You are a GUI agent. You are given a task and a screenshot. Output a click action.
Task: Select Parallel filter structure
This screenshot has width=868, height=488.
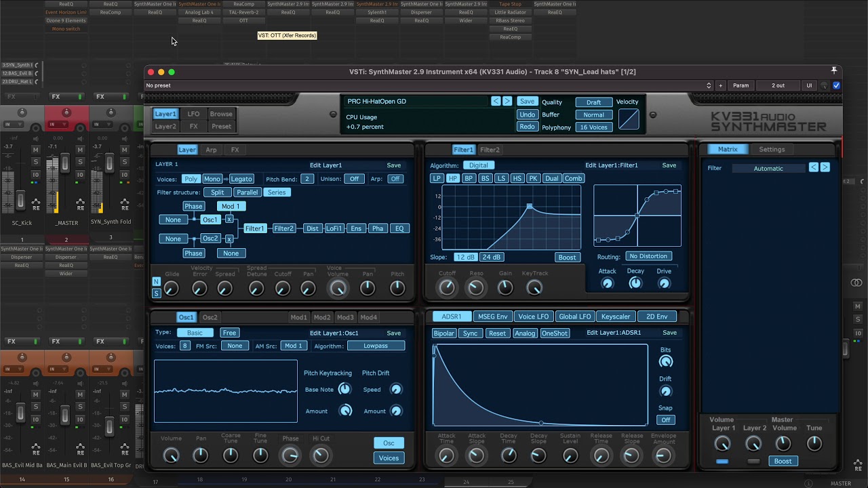pyautogui.click(x=247, y=192)
